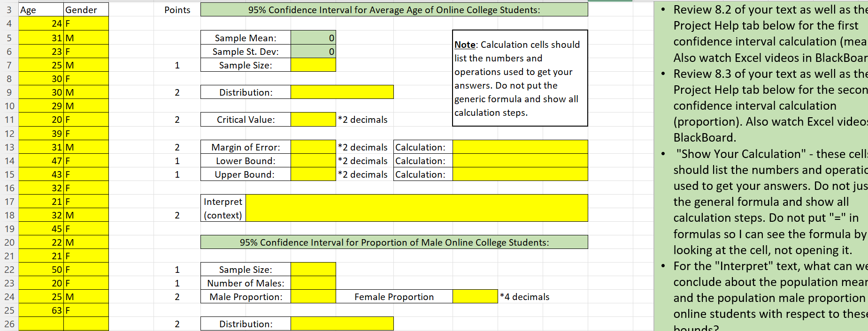
Task: Click the age value 39 cell
Action: [41, 134]
